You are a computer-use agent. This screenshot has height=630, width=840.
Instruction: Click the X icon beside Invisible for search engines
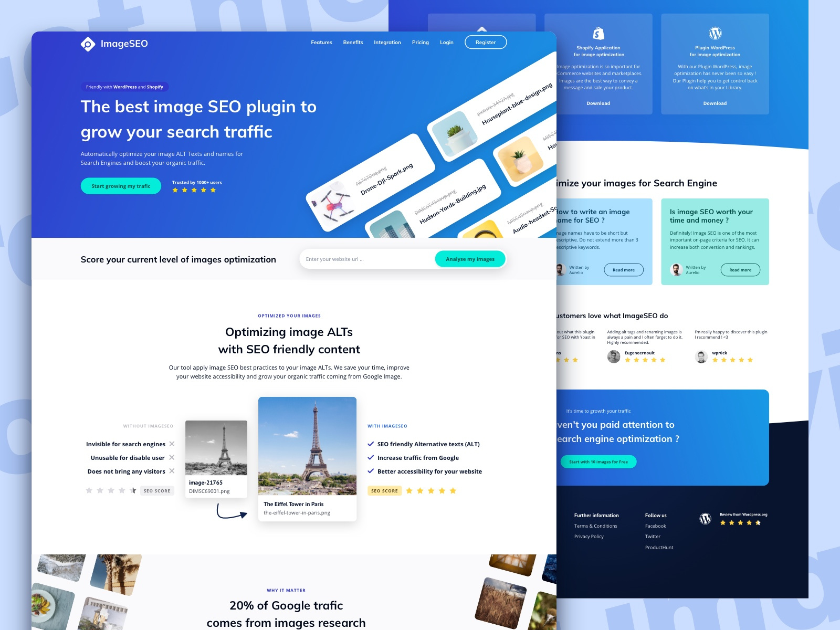coord(172,444)
